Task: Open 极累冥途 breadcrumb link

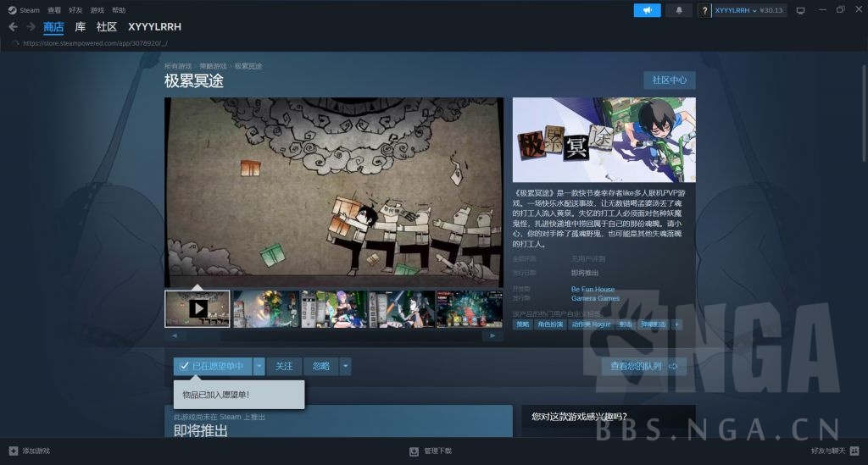Action: (x=248, y=66)
